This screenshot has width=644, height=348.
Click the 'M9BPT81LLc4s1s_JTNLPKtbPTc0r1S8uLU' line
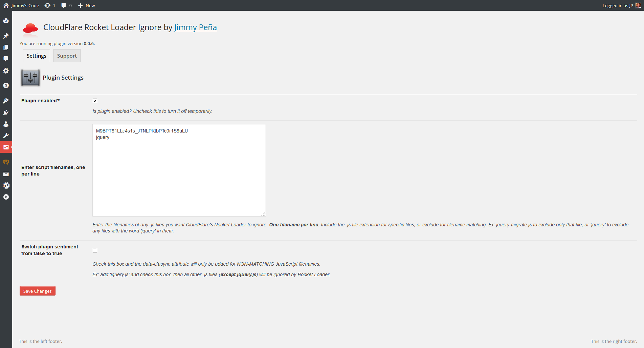tap(142, 131)
